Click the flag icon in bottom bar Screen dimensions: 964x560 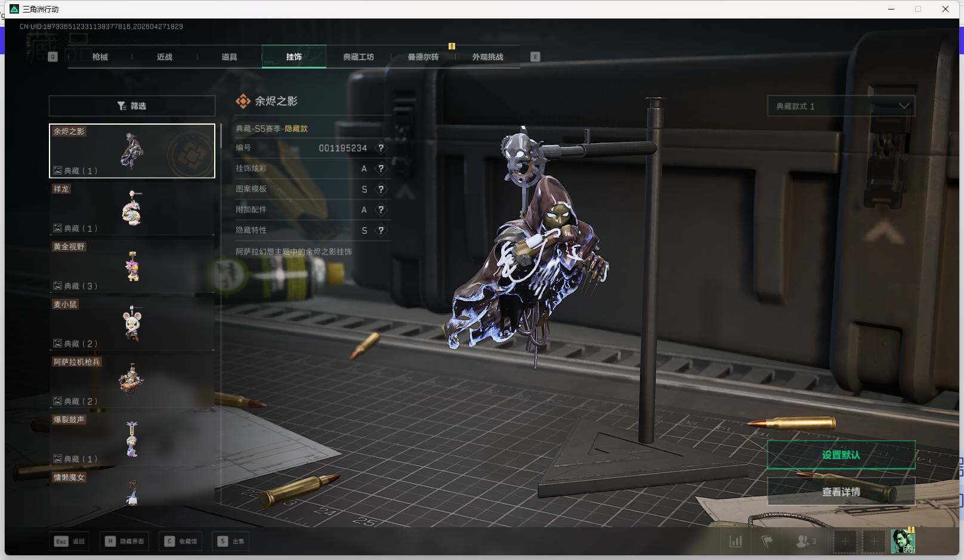pos(767,542)
